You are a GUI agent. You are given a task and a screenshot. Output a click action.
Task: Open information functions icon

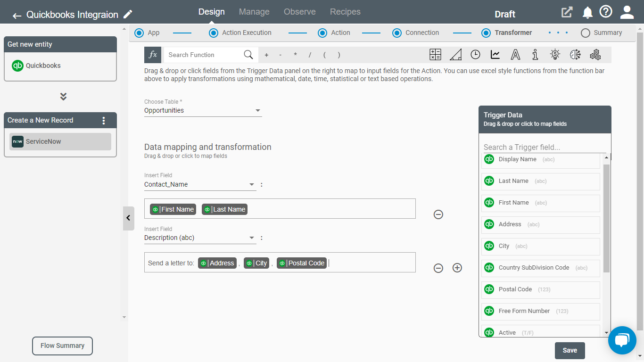coord(535,55)
